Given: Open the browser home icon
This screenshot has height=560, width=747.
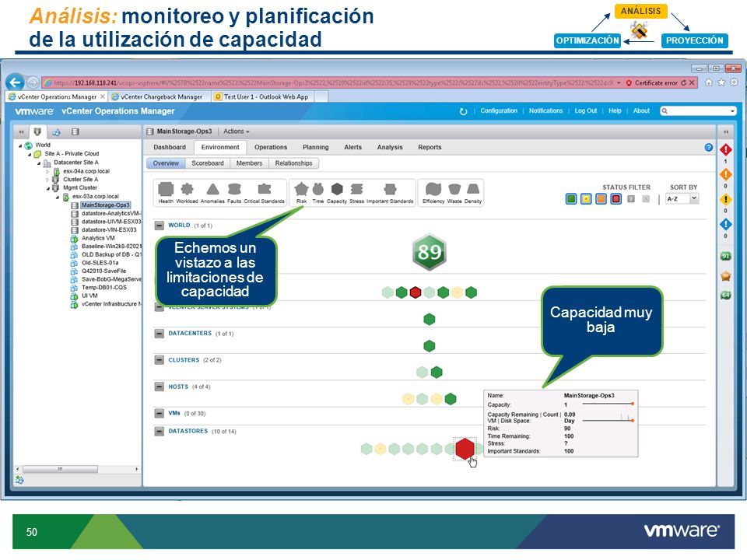Looking at the screenshot, I should click(708, 82).
